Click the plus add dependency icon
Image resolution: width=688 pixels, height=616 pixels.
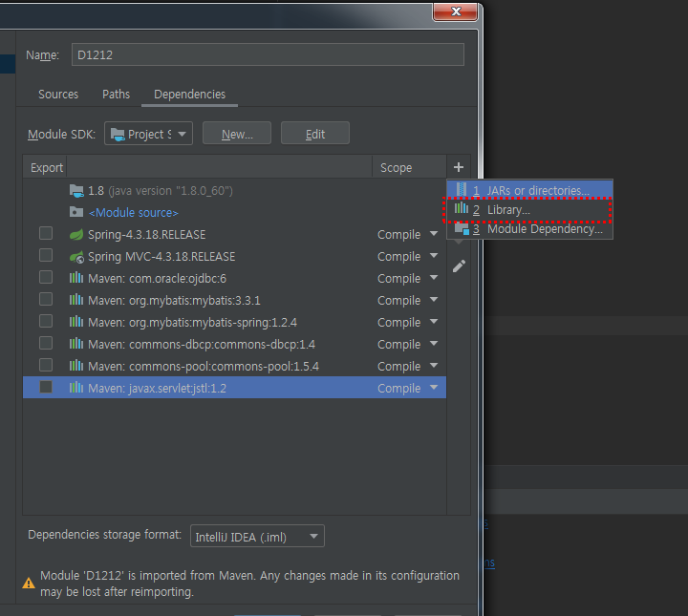click(x=459, y=167)
